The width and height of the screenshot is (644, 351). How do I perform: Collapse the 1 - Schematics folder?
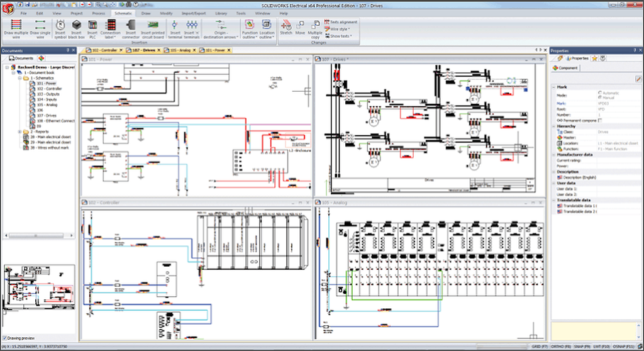pos(20,78)
